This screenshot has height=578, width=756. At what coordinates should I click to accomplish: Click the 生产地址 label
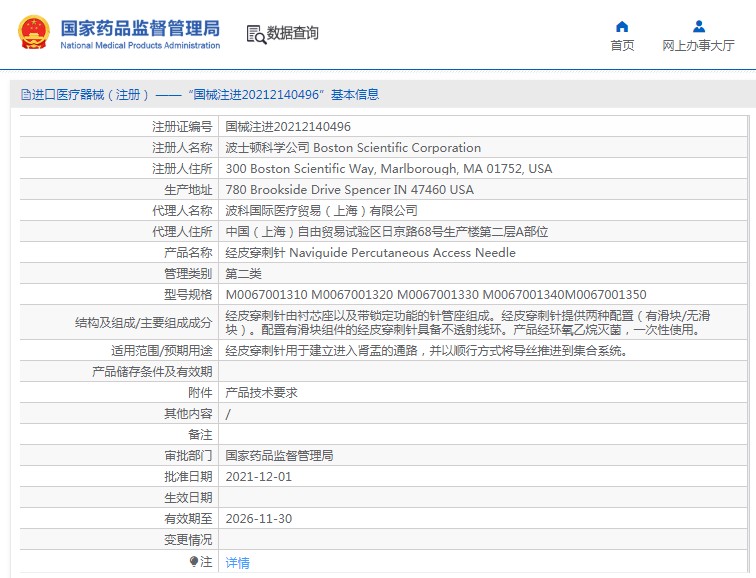pyautogui.click(x=188, y=190)
